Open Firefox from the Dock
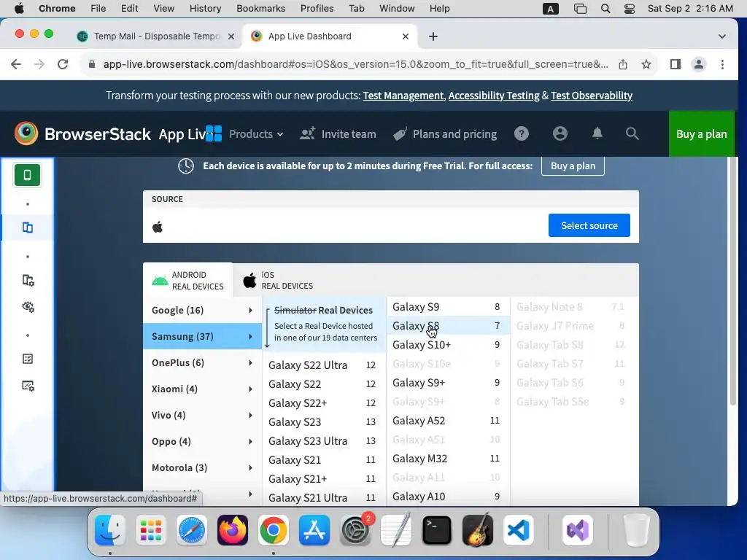 [x=233, y=530]
